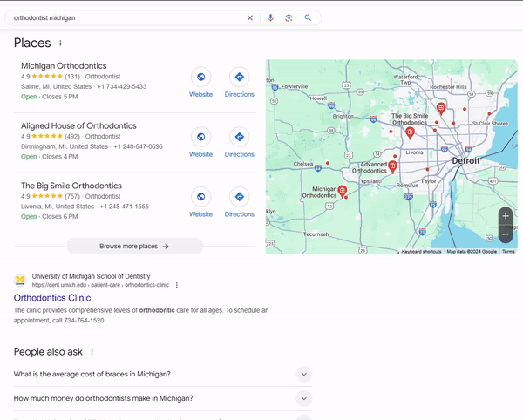Open Aligned House of Orthodontics website icon

pos(200,137)
